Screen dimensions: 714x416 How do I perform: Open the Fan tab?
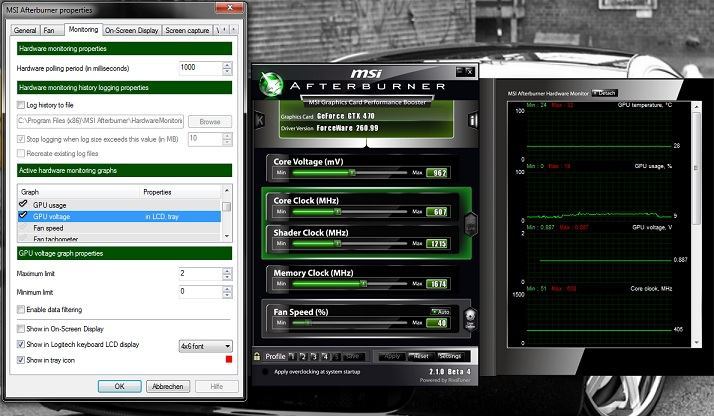pyautogui.click(x=49, y=30)
